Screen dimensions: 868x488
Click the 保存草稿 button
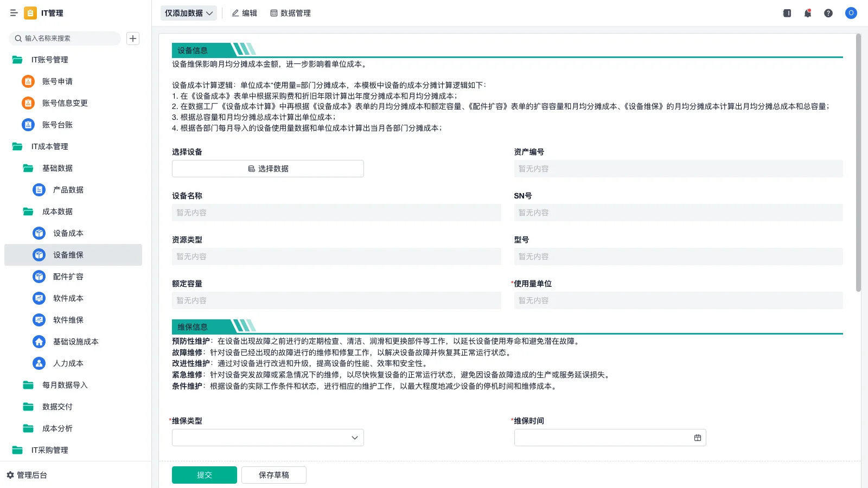tap(274, 474)
